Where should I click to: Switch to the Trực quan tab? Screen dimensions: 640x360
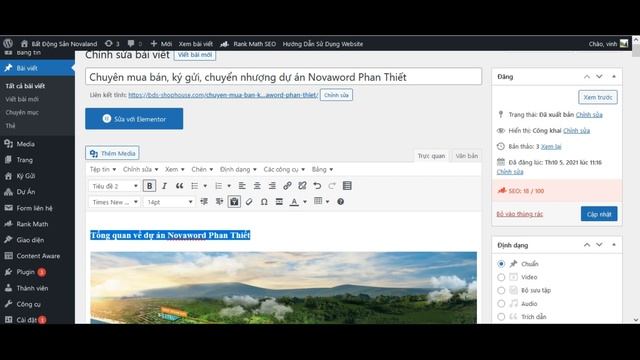pos(431,156)
